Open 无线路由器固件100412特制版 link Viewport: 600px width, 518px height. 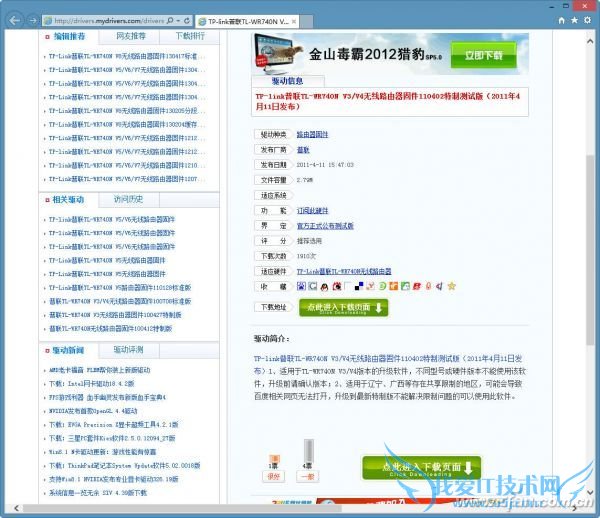(110, 329)
